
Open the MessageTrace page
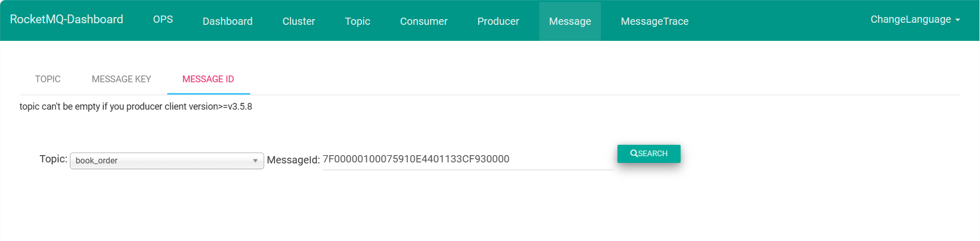654,21
